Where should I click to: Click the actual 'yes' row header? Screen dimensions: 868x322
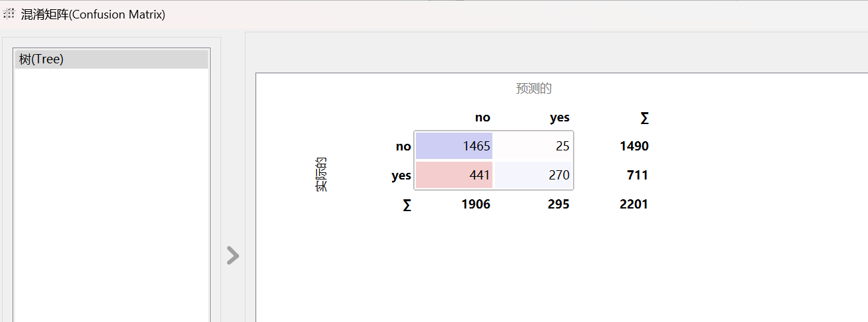401,176
